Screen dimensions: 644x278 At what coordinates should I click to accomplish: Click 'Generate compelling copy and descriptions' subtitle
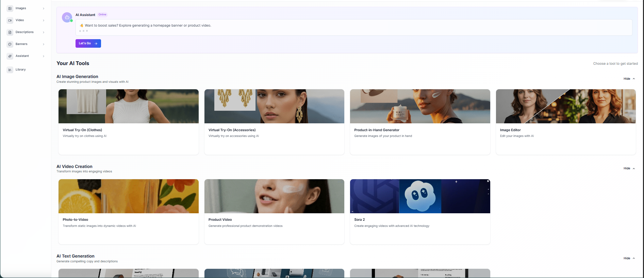click(87, 261)
